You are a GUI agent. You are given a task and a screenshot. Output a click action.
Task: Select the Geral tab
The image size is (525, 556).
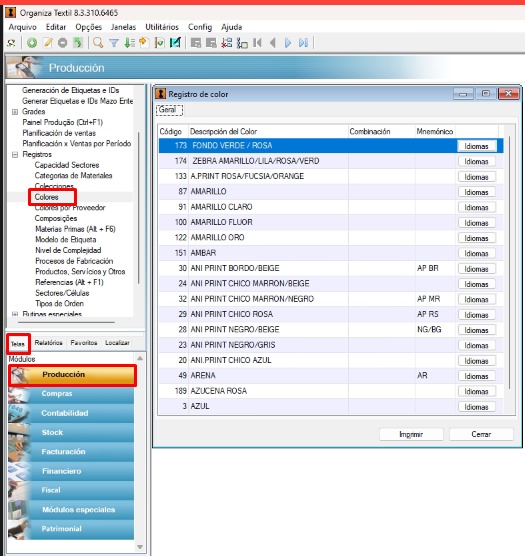[x=169, y=110]
